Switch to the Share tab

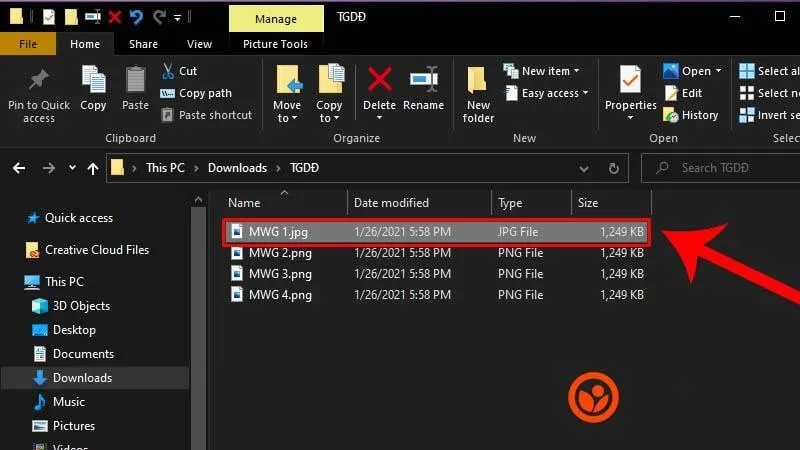coord(143,44)
